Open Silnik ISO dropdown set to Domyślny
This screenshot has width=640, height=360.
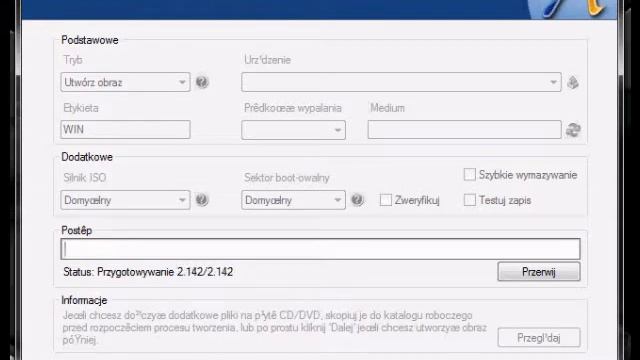pos(125,200)
